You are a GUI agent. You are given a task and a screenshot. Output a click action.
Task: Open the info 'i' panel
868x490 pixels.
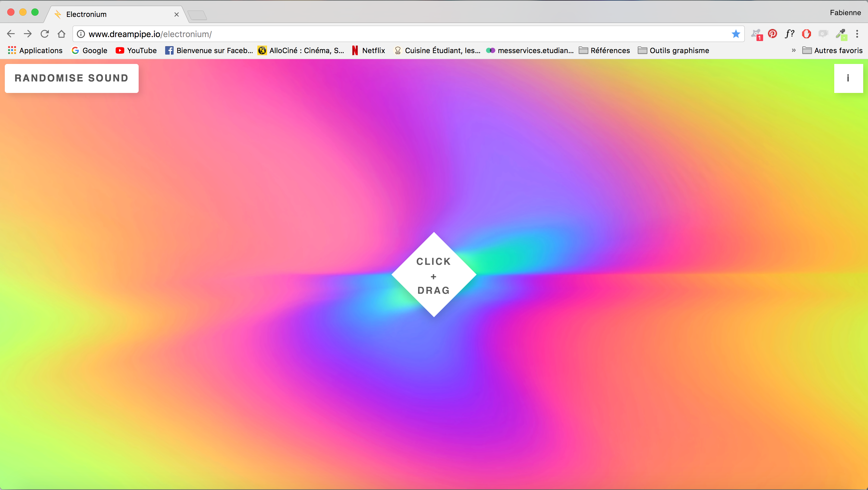(x=848, y=78)
